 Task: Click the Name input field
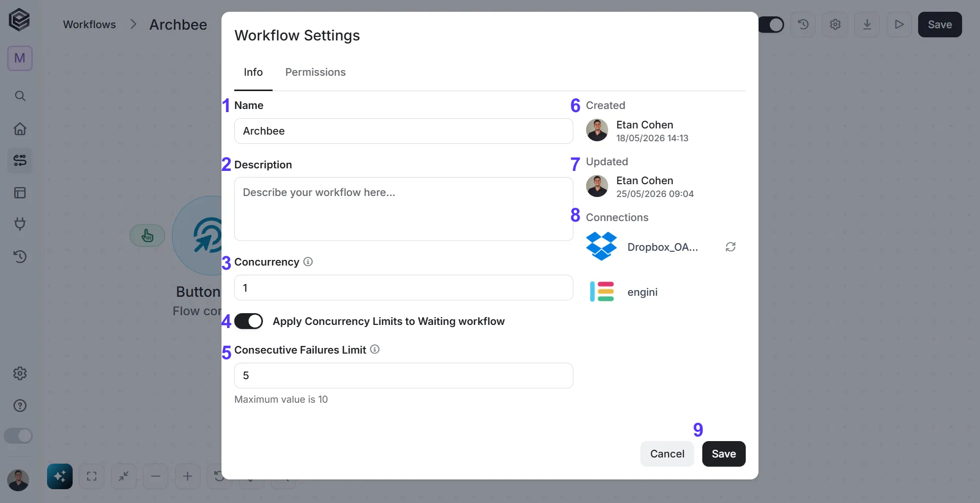pos(404,131)
